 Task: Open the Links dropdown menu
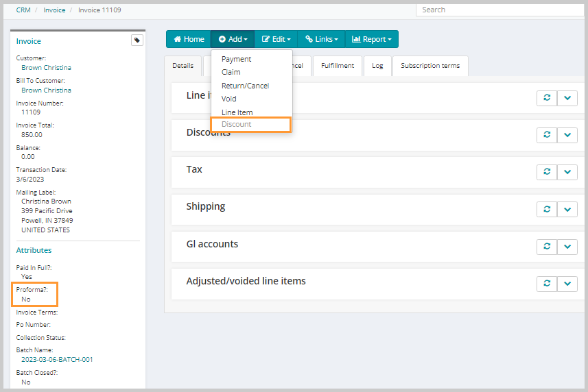pos(321,39)
